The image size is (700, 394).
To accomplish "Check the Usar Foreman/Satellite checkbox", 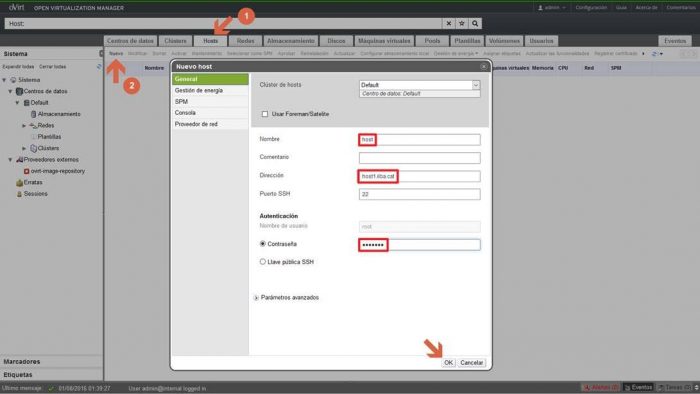I will point(265,114).
